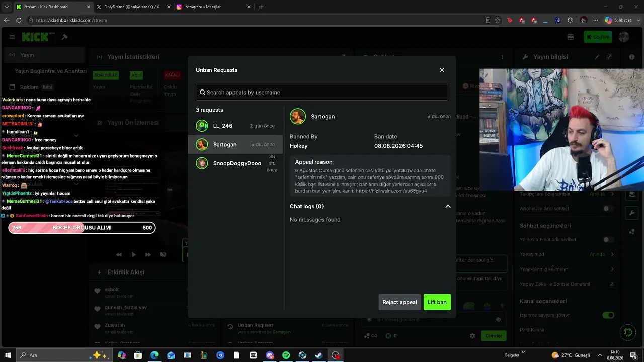Open CapCut from the taskbar
The image size is (644, 362).
point(253,355)
